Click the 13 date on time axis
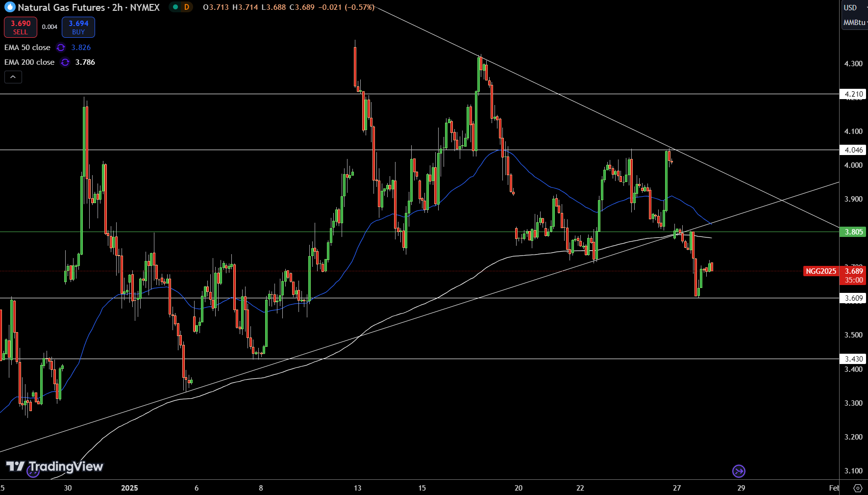 (x=358, y=488)
